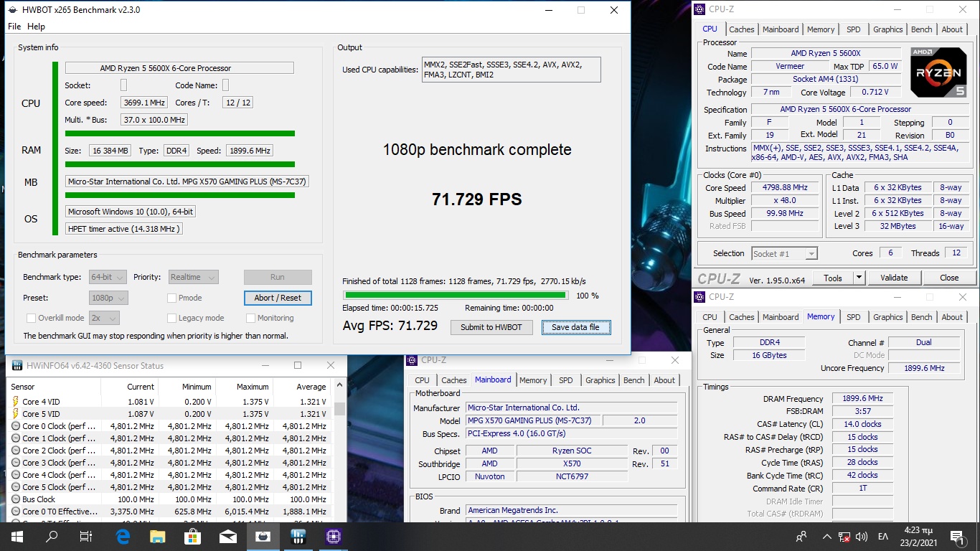980x551 pixels.
Task: Toggle the Legacy mode checkbox
Action: (x=172, y=318)
